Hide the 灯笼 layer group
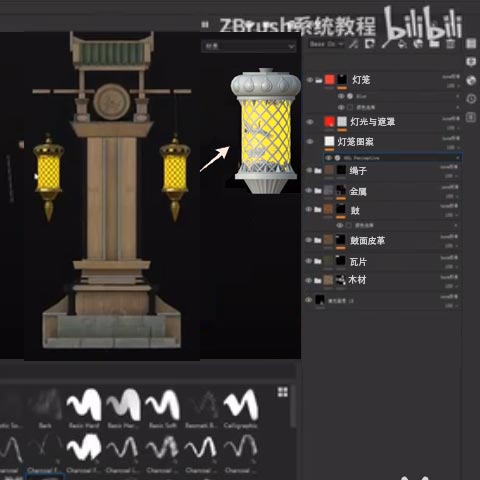 [x=309, y=80]
